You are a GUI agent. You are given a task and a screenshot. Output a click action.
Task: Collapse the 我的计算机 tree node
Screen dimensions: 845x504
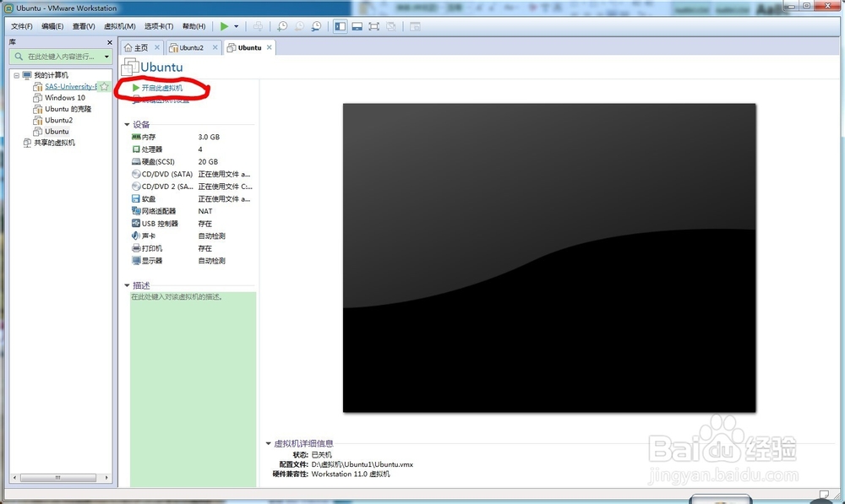[17, 75]
